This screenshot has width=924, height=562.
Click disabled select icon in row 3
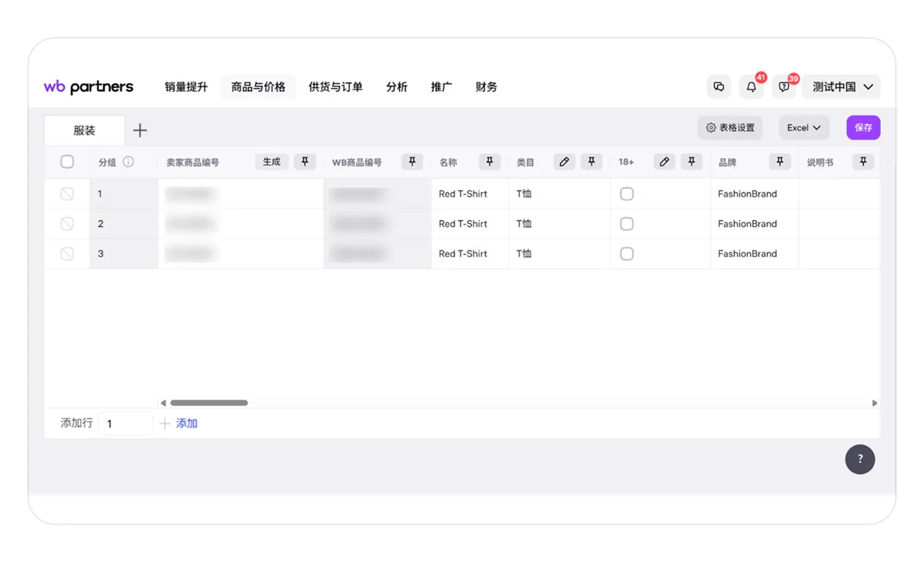pyautogui.click(x=67, y=254)
